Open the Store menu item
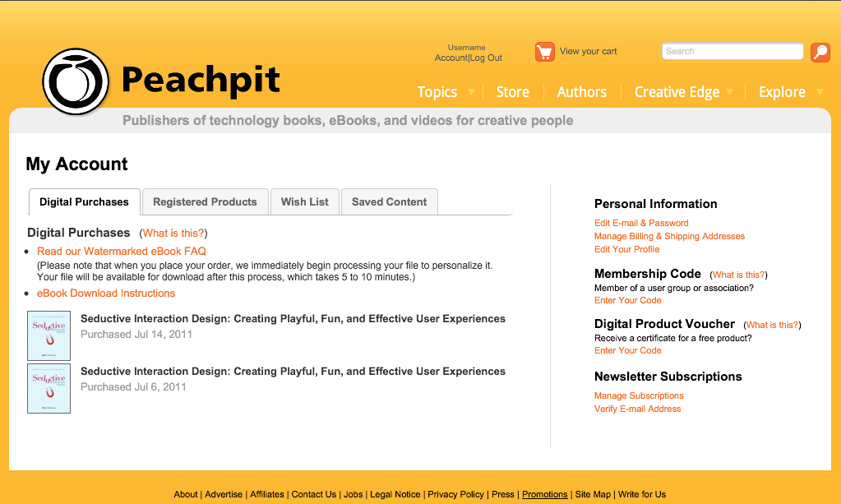This screenshot has height=504, width=841. click(x=513, y=92)
